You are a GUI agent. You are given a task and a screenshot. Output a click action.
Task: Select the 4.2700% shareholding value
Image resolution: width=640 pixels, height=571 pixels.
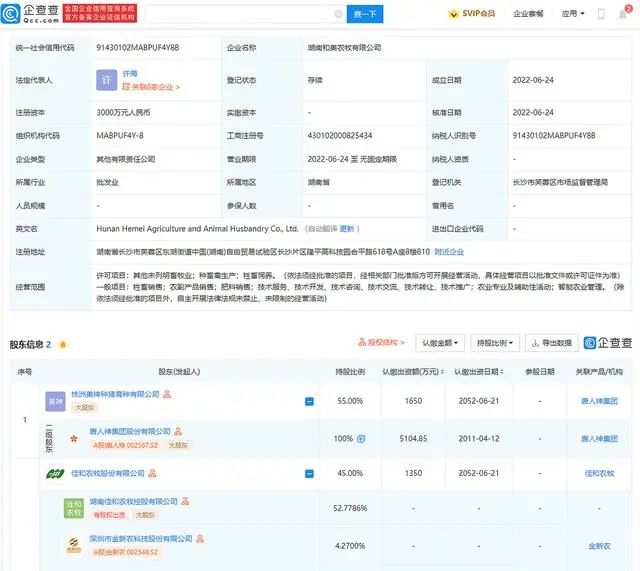[x=350, y=546]
